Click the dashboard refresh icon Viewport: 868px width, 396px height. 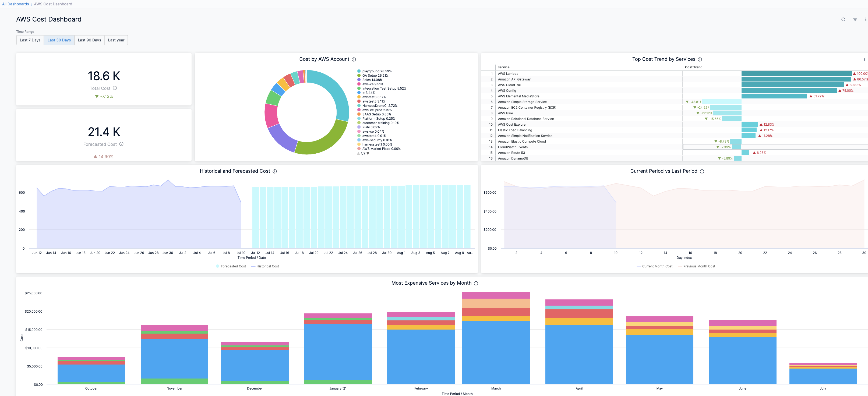click(843, 19)
